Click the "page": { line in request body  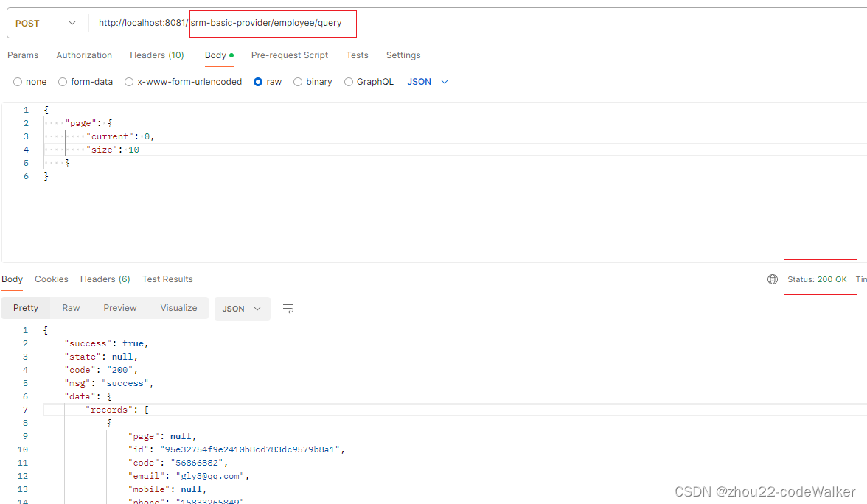coord(89,123)
